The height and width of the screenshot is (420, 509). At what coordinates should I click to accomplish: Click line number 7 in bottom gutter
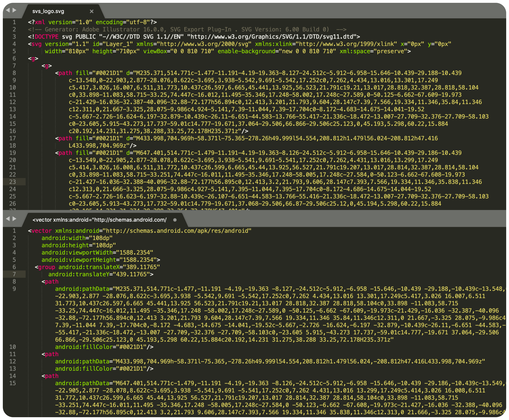pyautogui.click(x=14, y=274)
